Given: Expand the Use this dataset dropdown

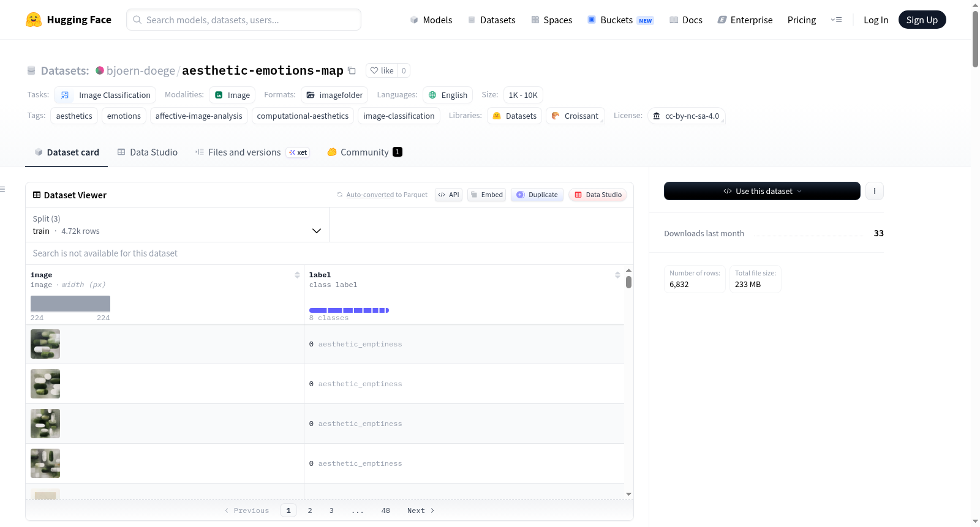Looking at the screenshot, I should [x=762, y=191].
